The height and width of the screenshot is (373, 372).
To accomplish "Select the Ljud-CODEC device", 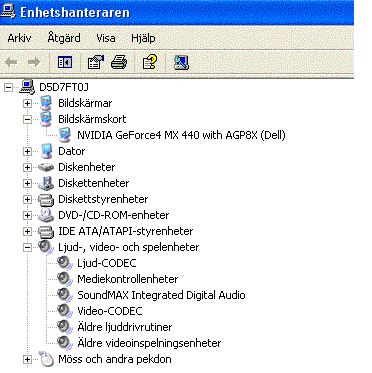I will tap(107, 263).
